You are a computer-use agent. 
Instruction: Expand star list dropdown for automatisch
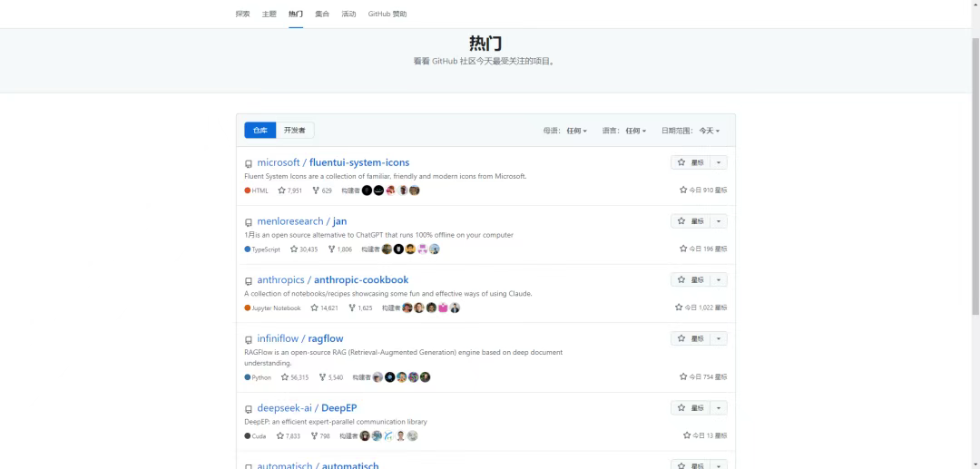tap(718, 465)
